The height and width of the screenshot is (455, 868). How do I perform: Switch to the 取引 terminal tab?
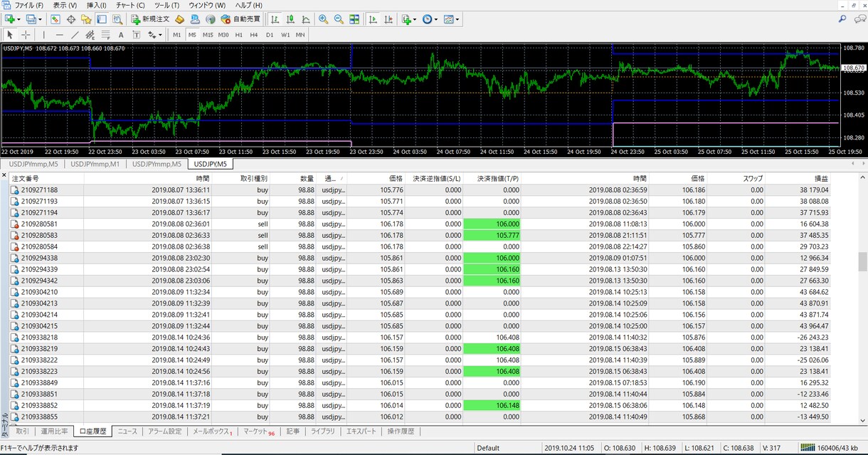click(x=22, y=432)
